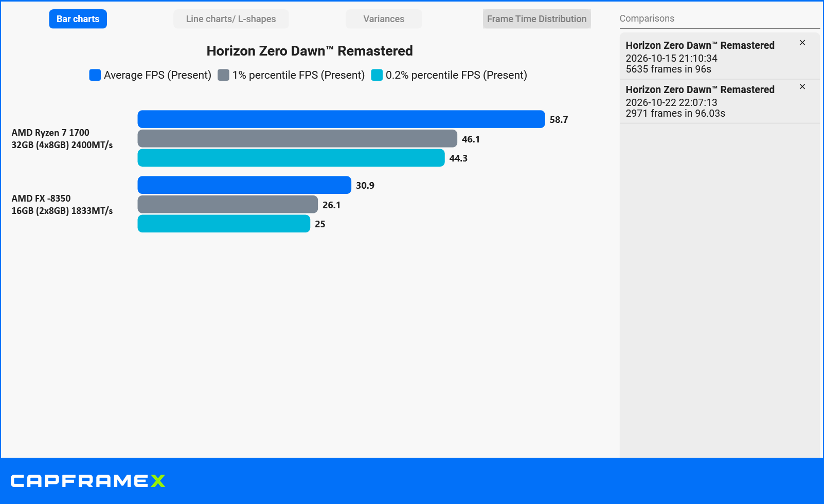Click the AMD Ryzen 7 1700 label
Screen dimensions: 824x504
tap(62, 139)
